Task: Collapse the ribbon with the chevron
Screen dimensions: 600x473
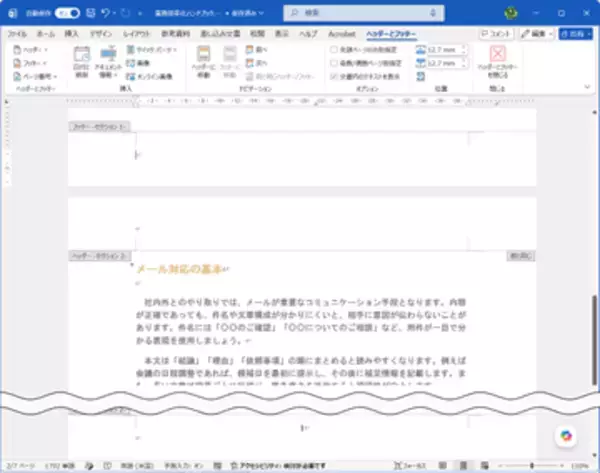Action: coord(587,87)
